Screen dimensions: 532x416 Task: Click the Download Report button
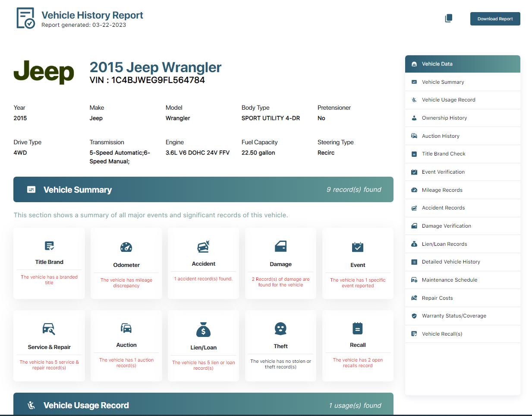coord(495,19)
